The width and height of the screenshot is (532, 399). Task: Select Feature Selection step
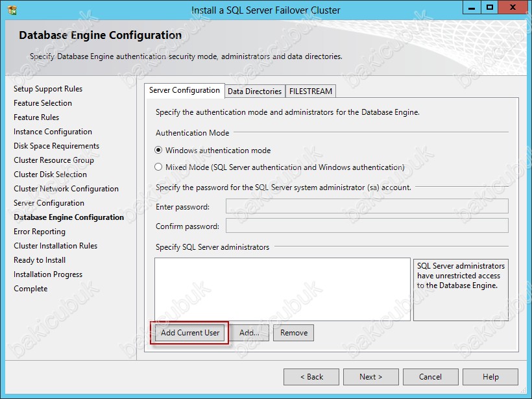click(43, 103)
